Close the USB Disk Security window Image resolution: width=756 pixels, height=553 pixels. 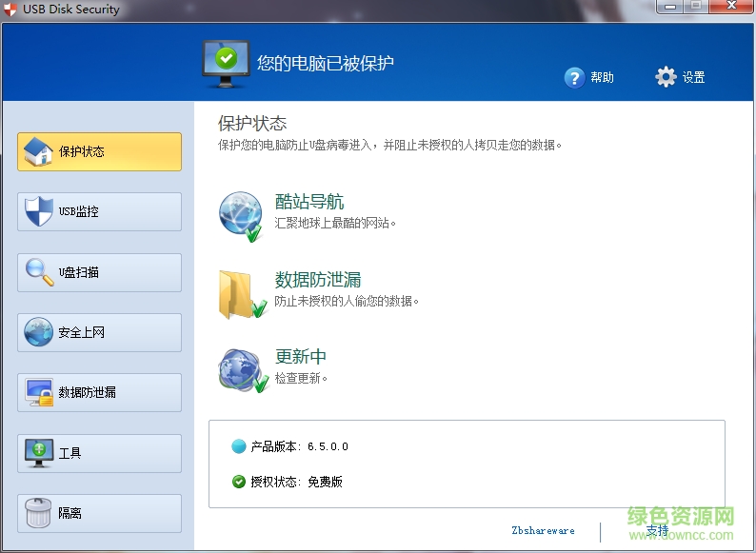coord(732,7)
